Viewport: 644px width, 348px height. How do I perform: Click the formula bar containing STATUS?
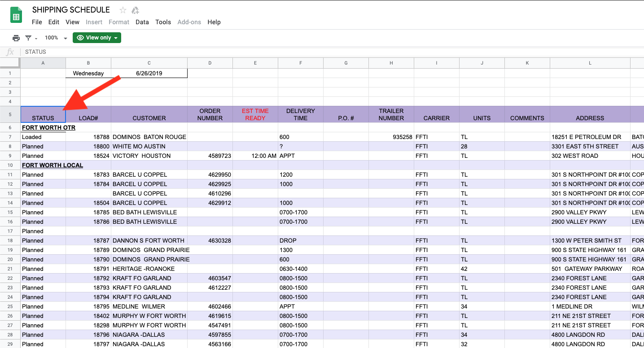(332, 52)
